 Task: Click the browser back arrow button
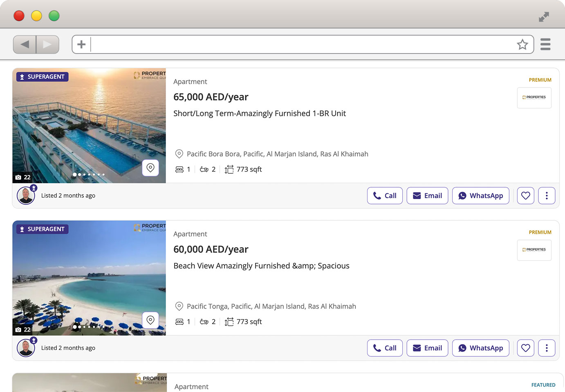click(x=25, y=45)
